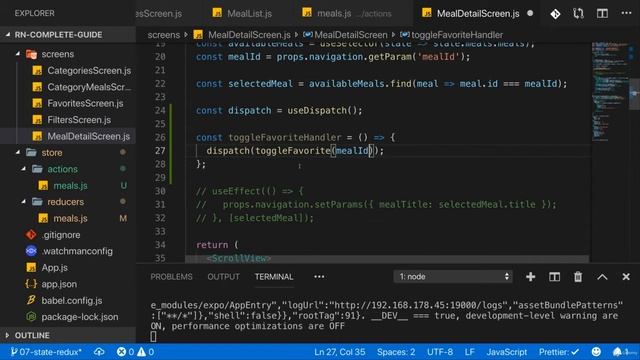Collapse the screens folder
This screenshot has width=640, height=360.
[x=18, y=54]
